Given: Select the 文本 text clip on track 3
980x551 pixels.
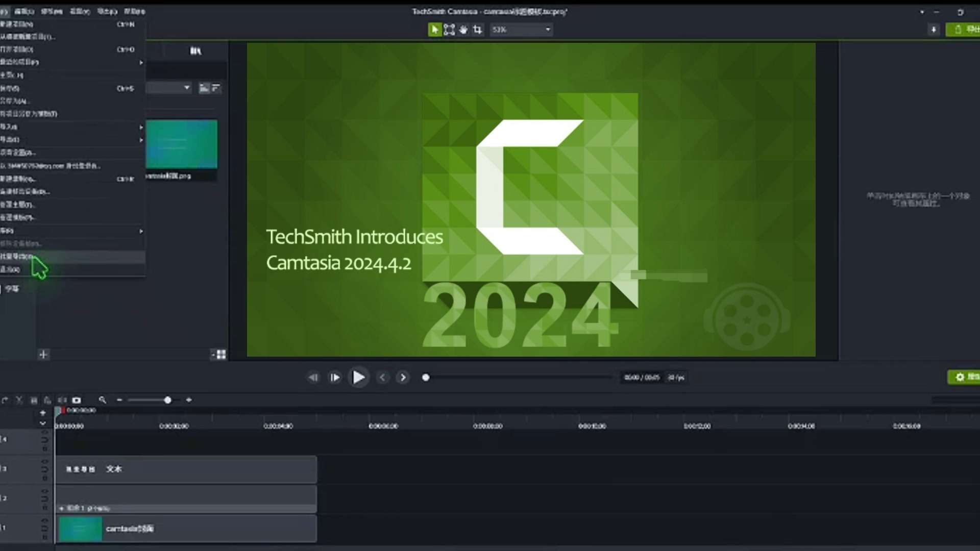Looking at the screenshot, I should [x=186, y=469].
